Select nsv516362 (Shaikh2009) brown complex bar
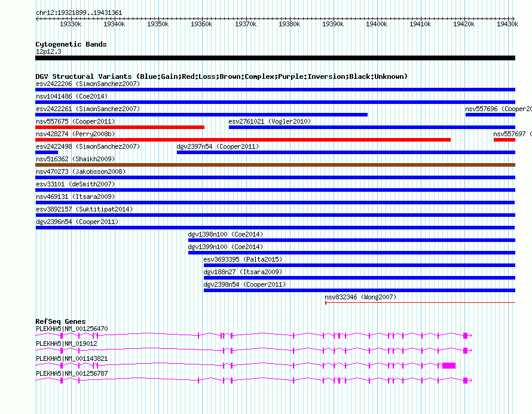 (x=275, y=165)
